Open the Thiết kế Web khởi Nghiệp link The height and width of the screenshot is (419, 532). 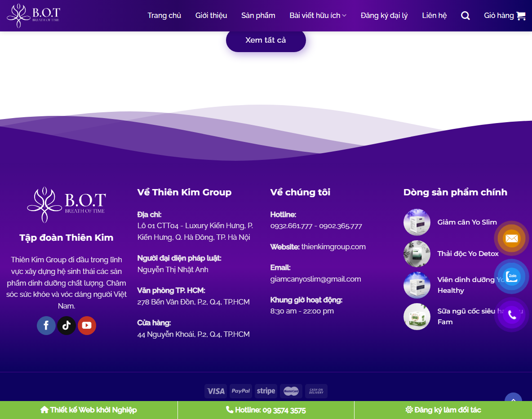89,410
